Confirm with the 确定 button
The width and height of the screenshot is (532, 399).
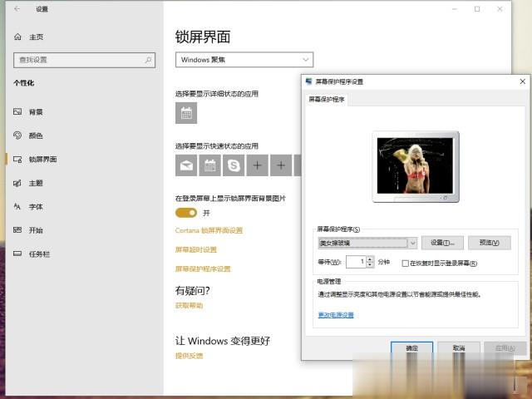coord(412,348)
